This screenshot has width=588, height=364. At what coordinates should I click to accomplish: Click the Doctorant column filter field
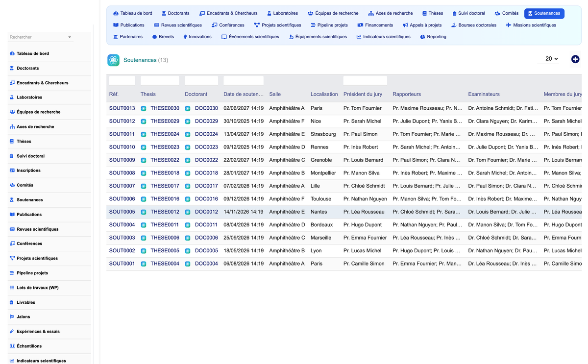coord(201,81)
